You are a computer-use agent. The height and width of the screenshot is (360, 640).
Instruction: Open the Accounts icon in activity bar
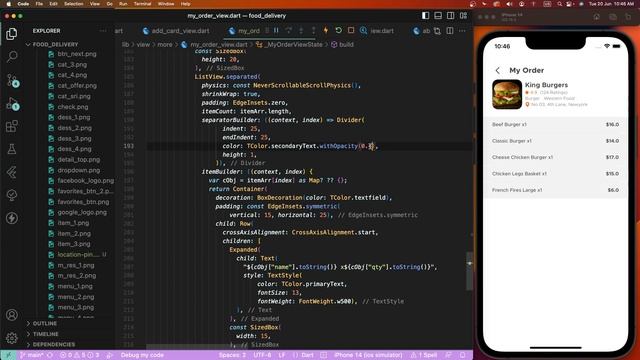click(12, 315)
